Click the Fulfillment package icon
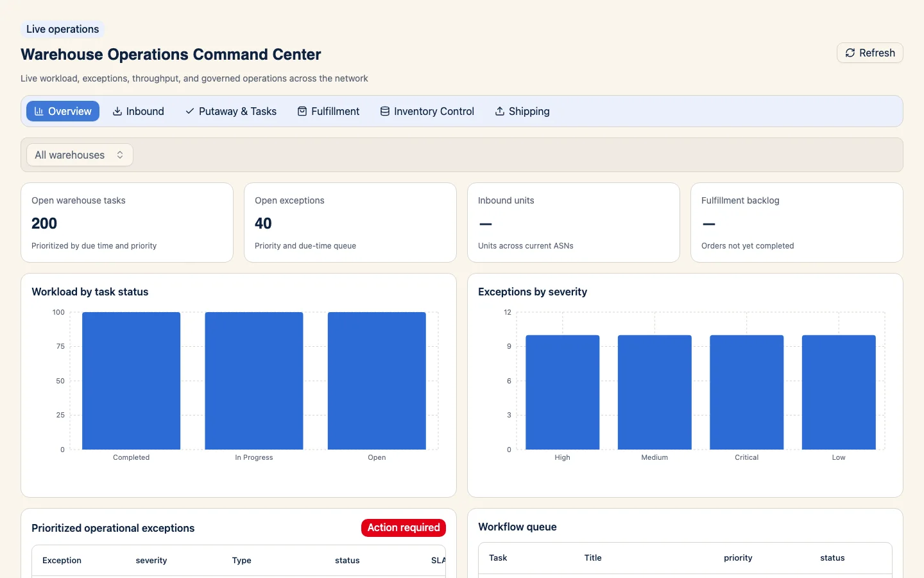 302,111
